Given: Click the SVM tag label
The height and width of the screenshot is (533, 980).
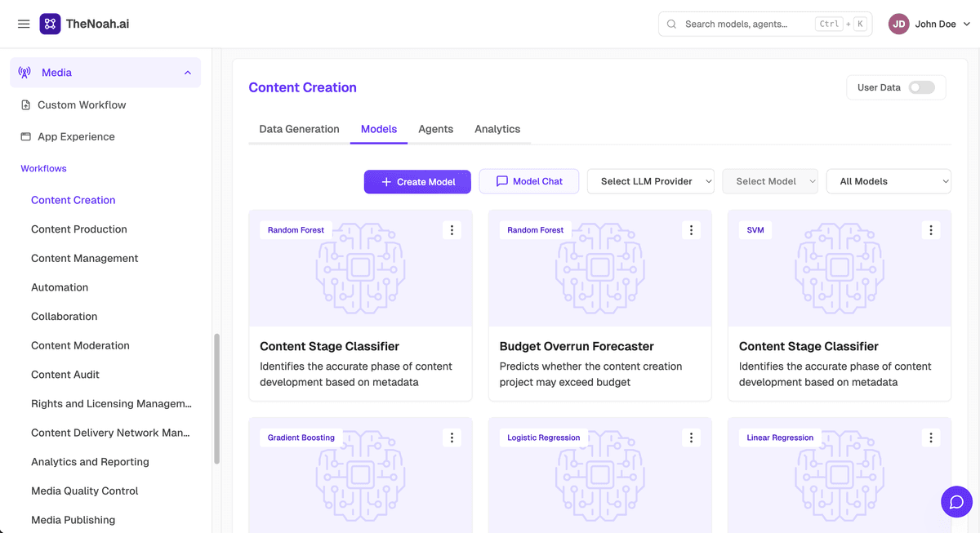Looking at the screenshot, I should pyautogui.click(x=755, y=230).
